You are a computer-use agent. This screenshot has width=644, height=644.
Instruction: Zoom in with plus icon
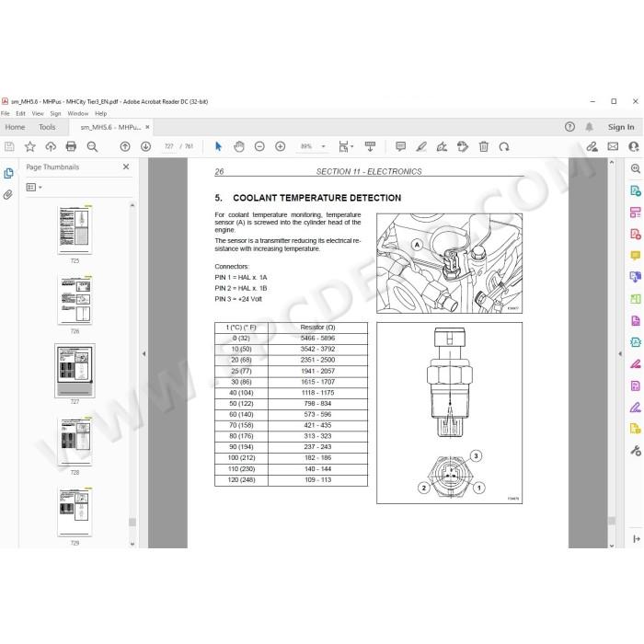tap(280, 146)
